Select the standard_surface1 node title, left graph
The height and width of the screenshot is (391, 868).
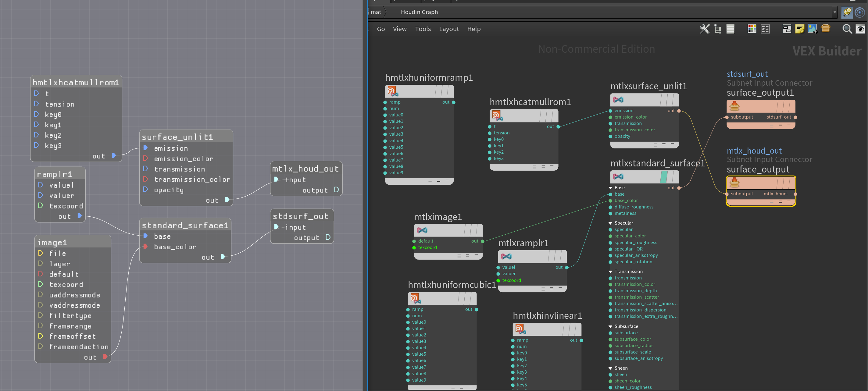pos(185,225)
